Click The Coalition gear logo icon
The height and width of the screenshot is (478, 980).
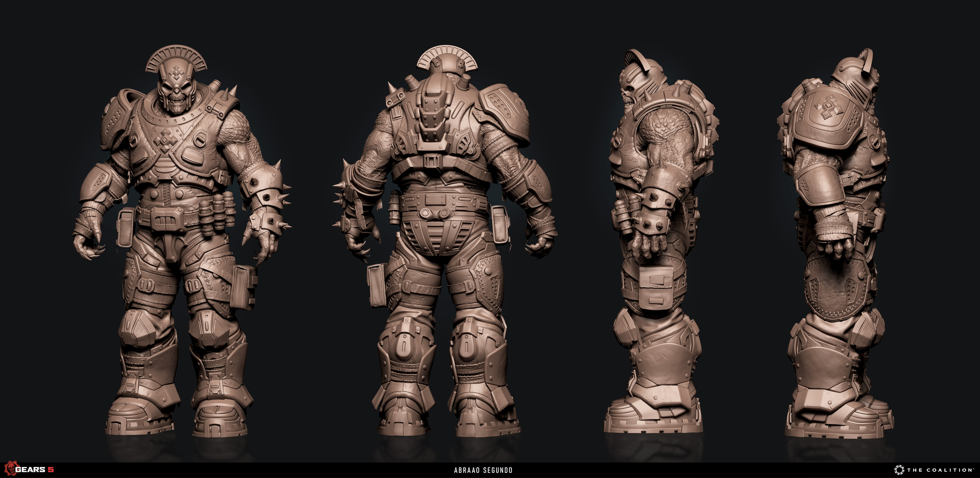pyautogui.click(x=899, y=470)
